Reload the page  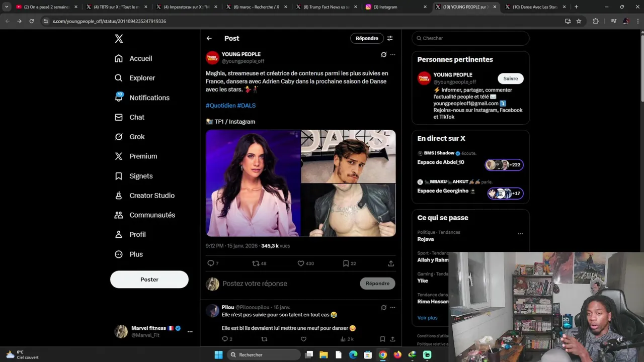pyautogui.click(x=31, y=21)
